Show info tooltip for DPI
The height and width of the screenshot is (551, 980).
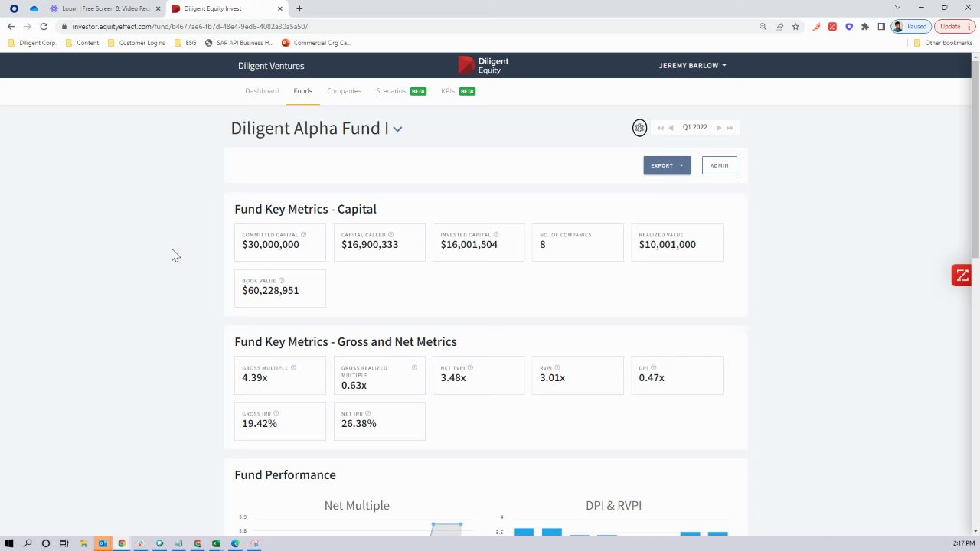[x=653, y=368]
